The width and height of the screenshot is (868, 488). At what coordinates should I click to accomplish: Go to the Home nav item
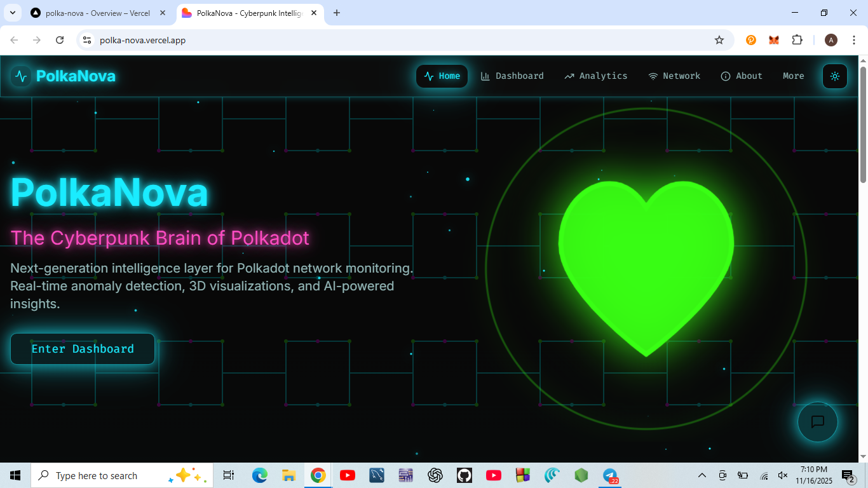[442, 76]
